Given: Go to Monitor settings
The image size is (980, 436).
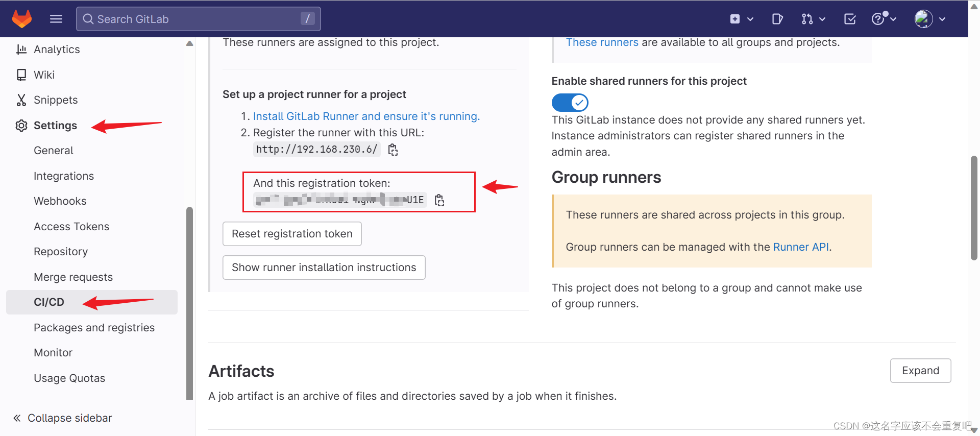Looking at the screenshot, I should coord(53,353).
